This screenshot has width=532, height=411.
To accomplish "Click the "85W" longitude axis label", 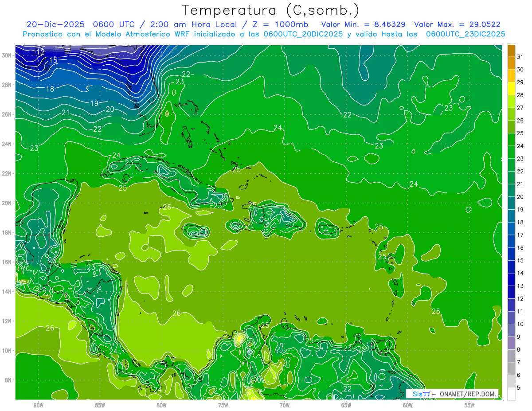I will coord(100,405).
